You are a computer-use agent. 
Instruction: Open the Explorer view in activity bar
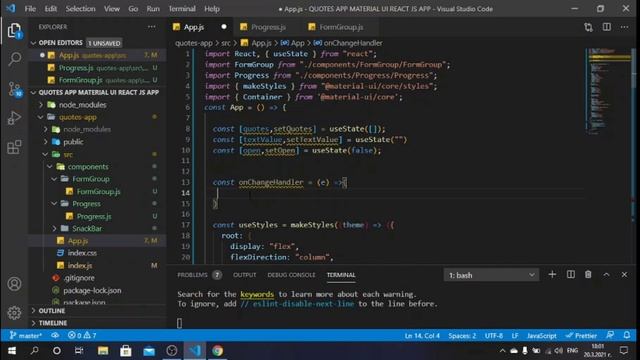(14, 31)
